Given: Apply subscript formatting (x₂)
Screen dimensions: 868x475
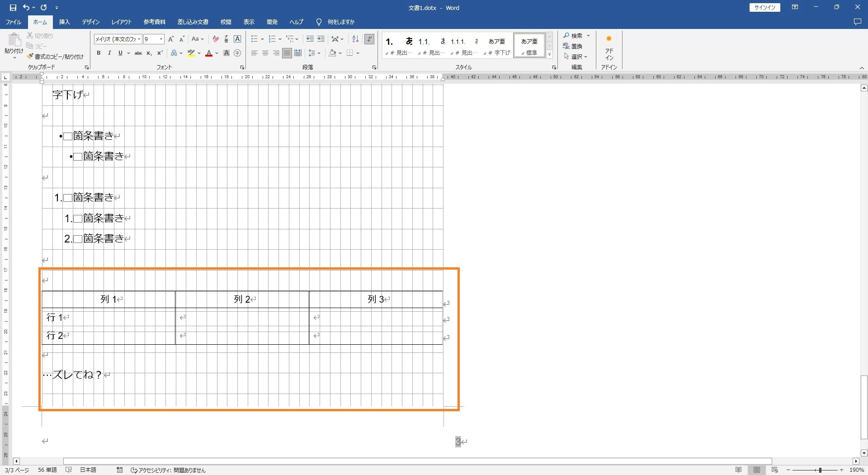Looking at the screenshot, I should click(149, 53).
